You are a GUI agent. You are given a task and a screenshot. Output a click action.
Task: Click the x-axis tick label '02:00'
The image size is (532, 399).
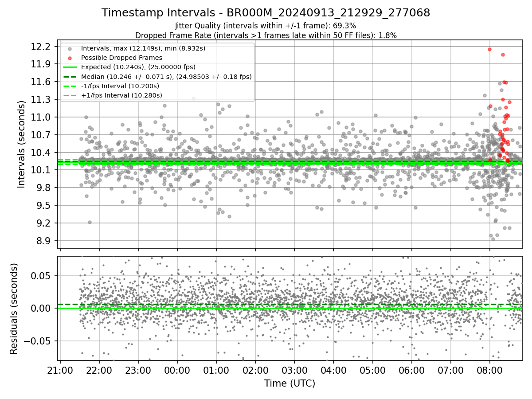(x=255, y=369)
